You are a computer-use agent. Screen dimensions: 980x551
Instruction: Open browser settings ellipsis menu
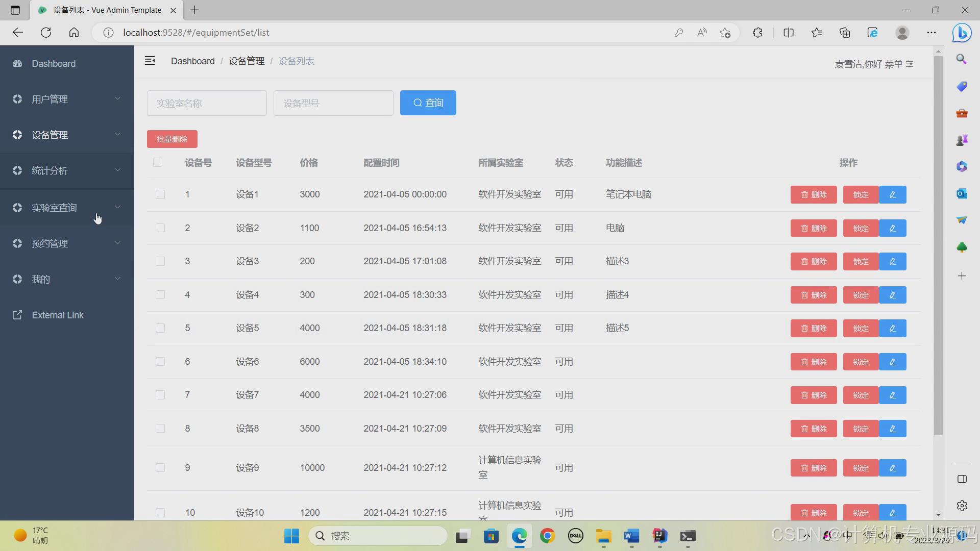coord(932,33)
